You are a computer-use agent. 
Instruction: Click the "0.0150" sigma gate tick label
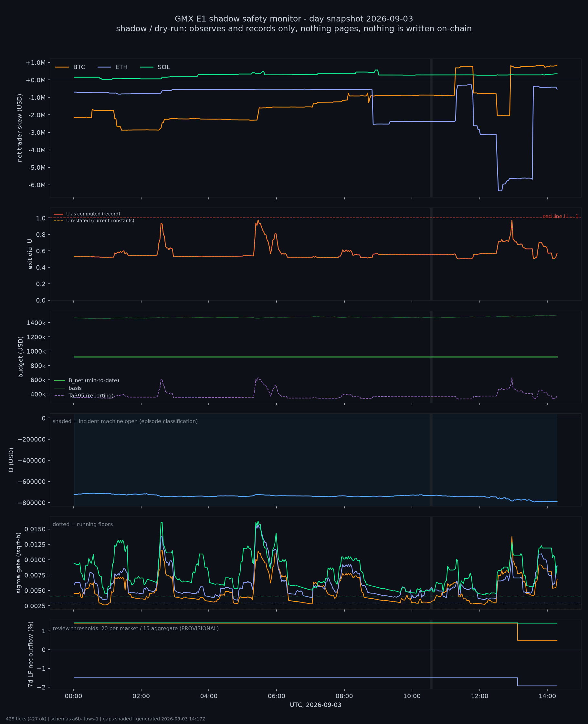(35, 529)
